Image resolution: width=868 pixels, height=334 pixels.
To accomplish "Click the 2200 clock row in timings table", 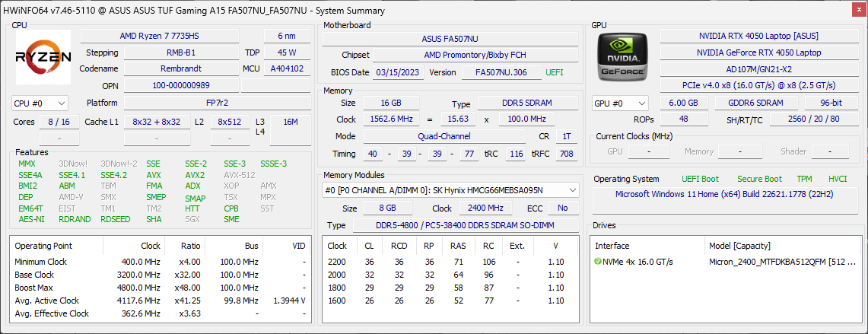I will [450, 262].
